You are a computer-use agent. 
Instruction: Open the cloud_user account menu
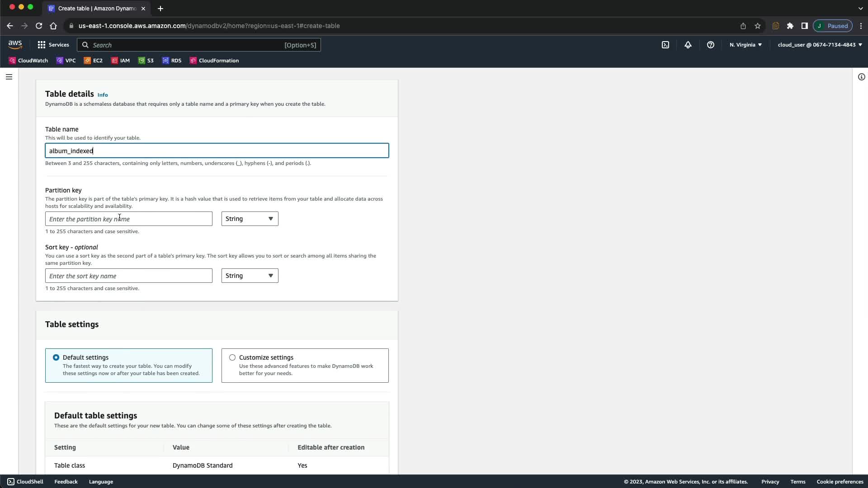click(x=819, y=45)
